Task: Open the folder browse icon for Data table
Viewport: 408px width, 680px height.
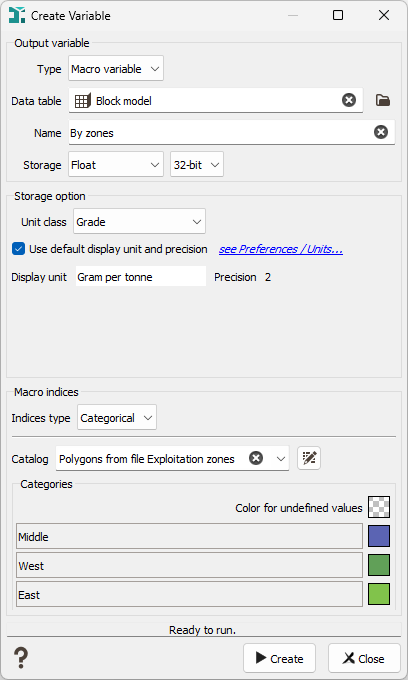Action: [x=382, y=101]
